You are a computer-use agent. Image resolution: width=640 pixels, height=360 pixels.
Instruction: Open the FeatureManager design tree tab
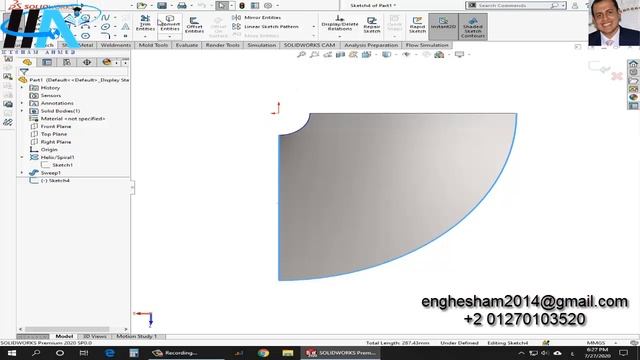point(27,62)
